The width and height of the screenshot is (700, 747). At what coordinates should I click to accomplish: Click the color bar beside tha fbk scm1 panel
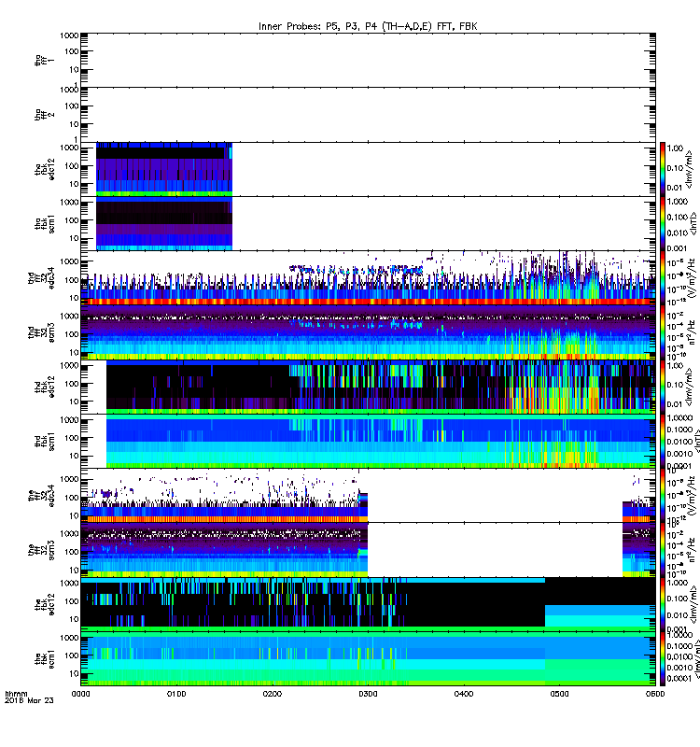(x=662, y=223)
